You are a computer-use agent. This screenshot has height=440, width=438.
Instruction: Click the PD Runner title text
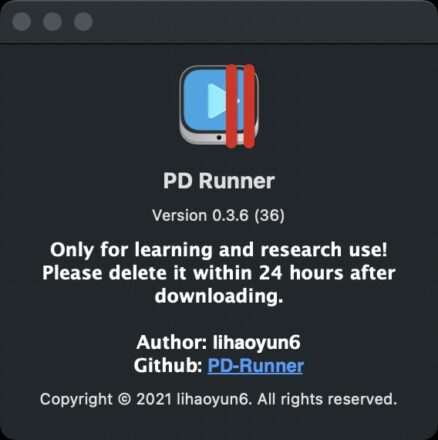point(219,181)
